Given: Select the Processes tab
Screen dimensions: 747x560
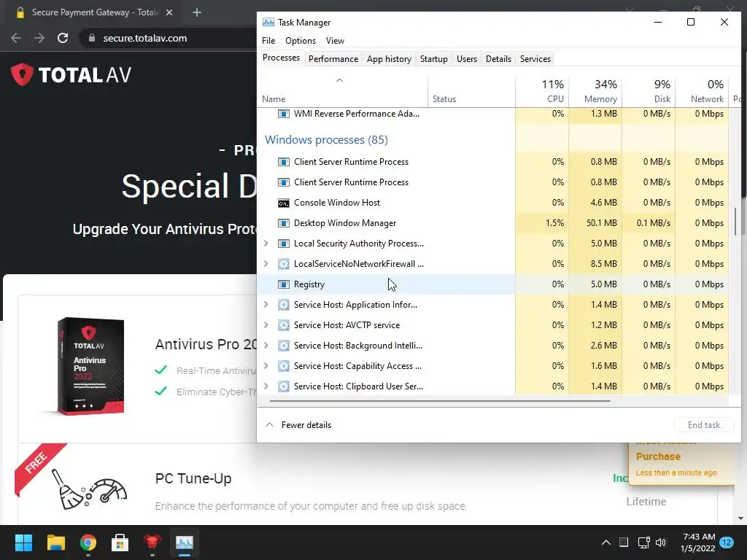Looking at the screenshot, I should pos(281,58).
